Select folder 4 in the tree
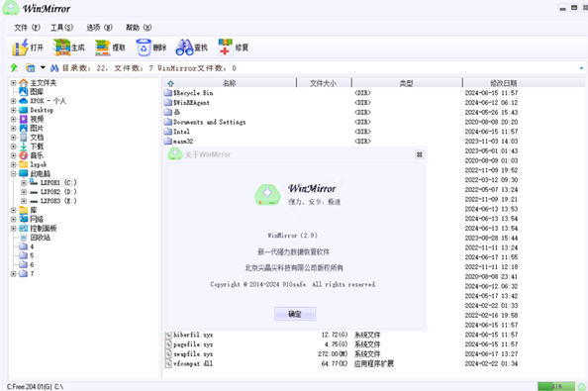The image size is (588, 391). pos(32,246)
